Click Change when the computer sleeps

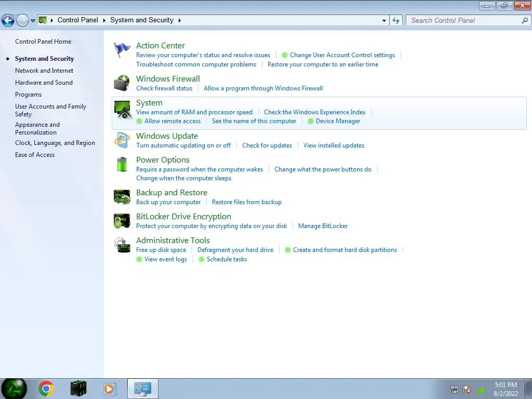[183, 178]
